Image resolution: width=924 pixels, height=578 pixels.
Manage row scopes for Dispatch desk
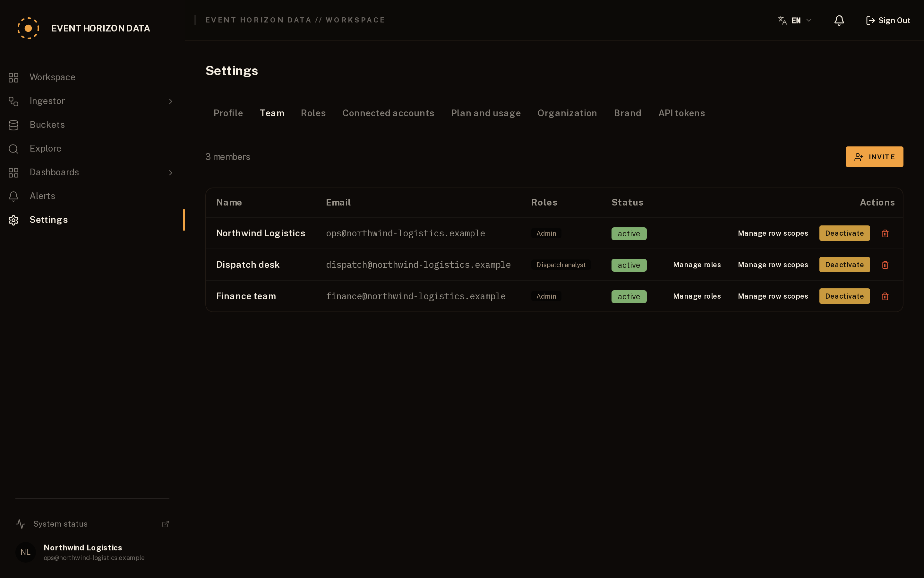pos(773,265)
